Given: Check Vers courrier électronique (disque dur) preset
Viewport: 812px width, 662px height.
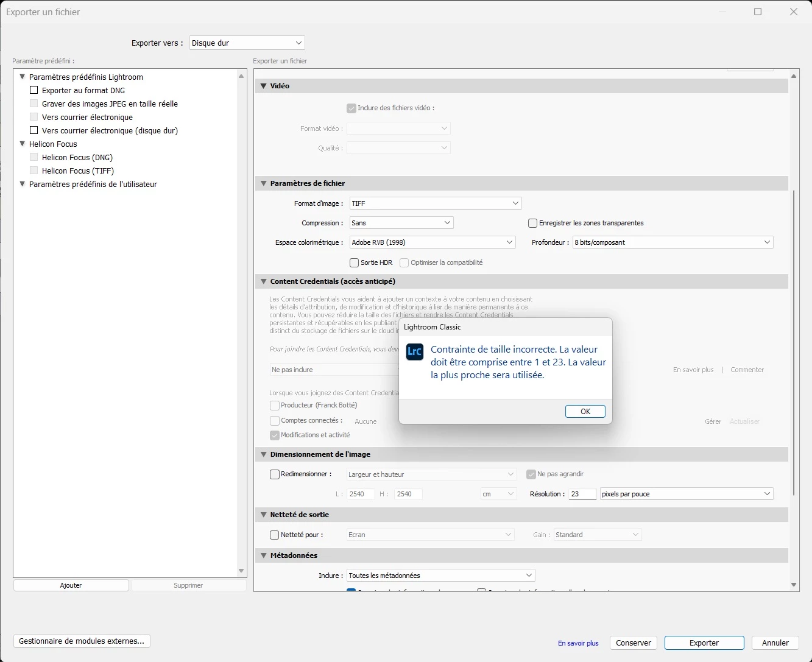Looking at the screenshot, I should click(x=34, y=130).
